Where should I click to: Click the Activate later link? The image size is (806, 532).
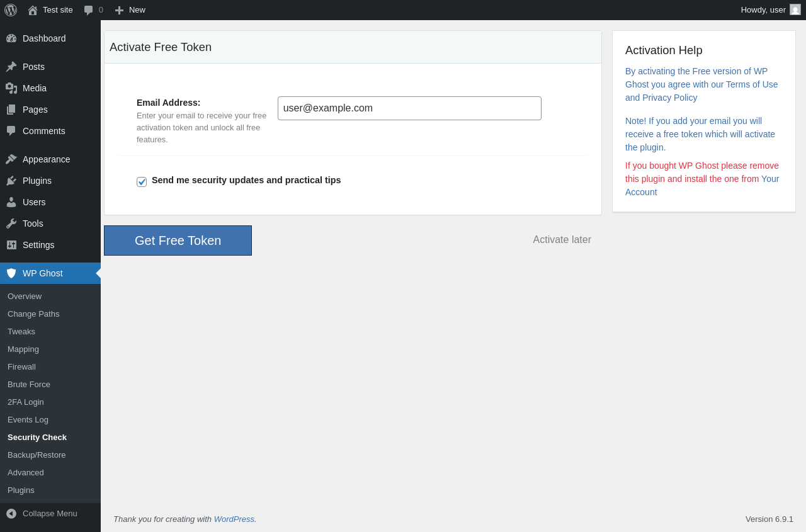(562, 240)
